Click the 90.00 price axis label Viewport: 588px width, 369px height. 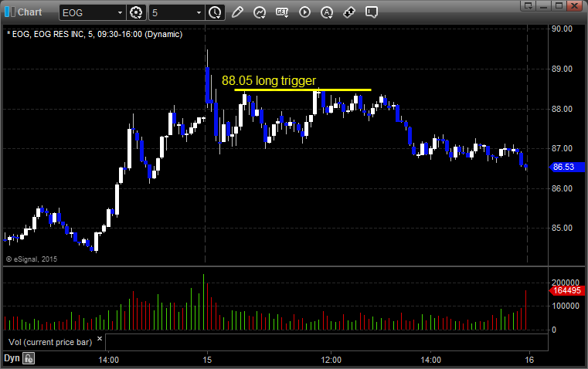tap(562, 29)
